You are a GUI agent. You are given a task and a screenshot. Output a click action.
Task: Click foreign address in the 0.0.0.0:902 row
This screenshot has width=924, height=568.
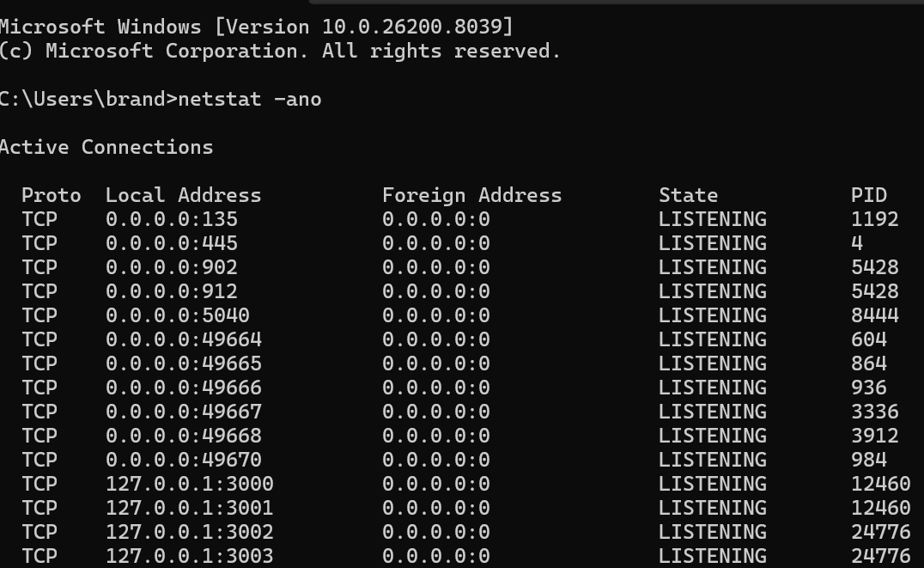click(435, 267)
